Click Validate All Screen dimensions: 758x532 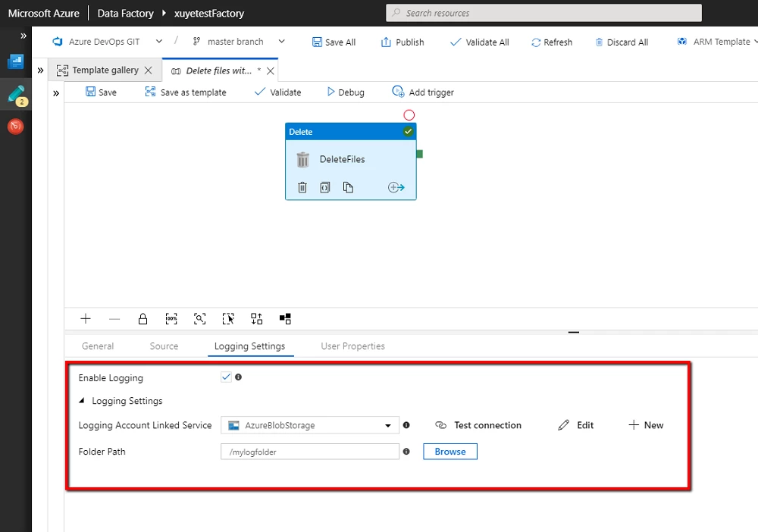[480, 42]
